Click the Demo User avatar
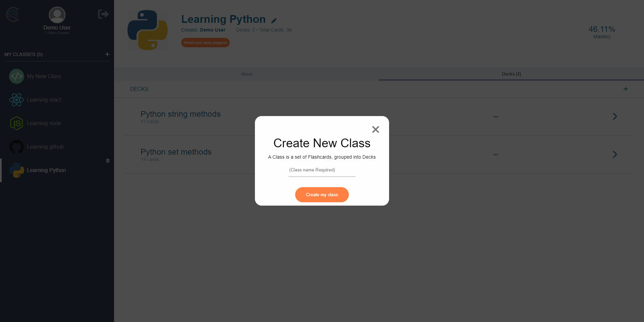Viewport: 644px width, 322px height. pyautogui.click(x=56, y=15)
